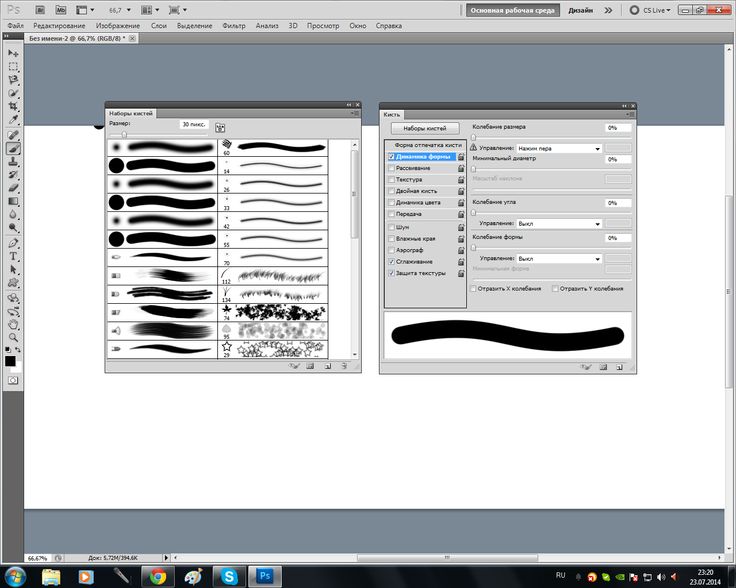Open view extras dropdown in top bar
The width and height of the screenshot is (736, 588).
[x=85, y=10]
